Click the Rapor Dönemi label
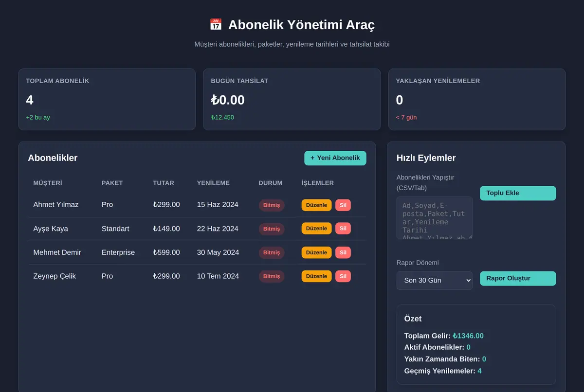This screenshot has width=584, height=392. point(418,263)
